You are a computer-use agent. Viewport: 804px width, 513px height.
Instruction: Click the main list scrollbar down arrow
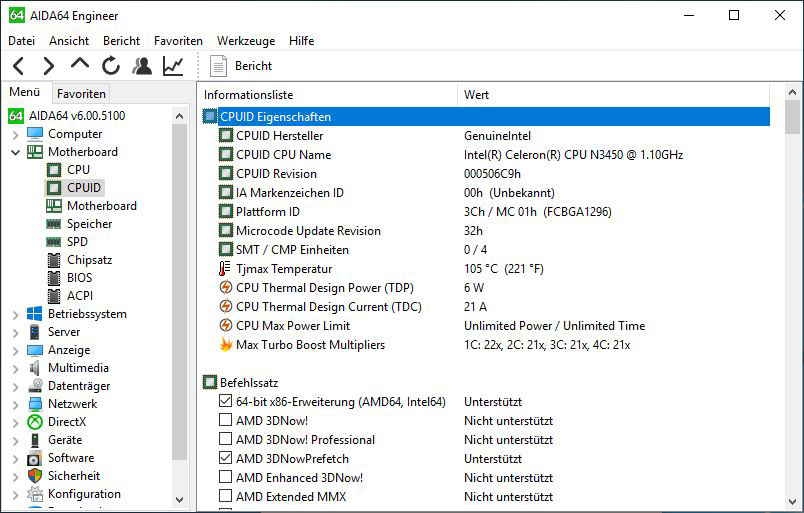(792, 501)
